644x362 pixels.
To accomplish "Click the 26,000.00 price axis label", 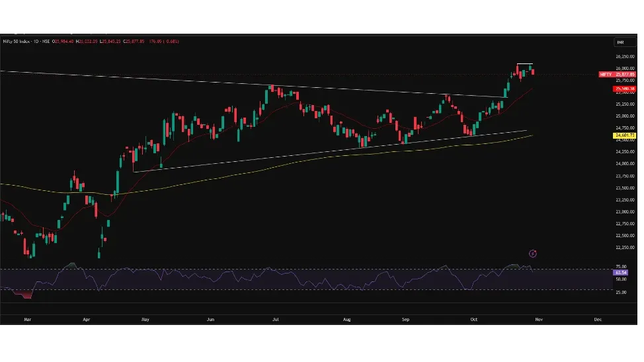I will 625,69.
